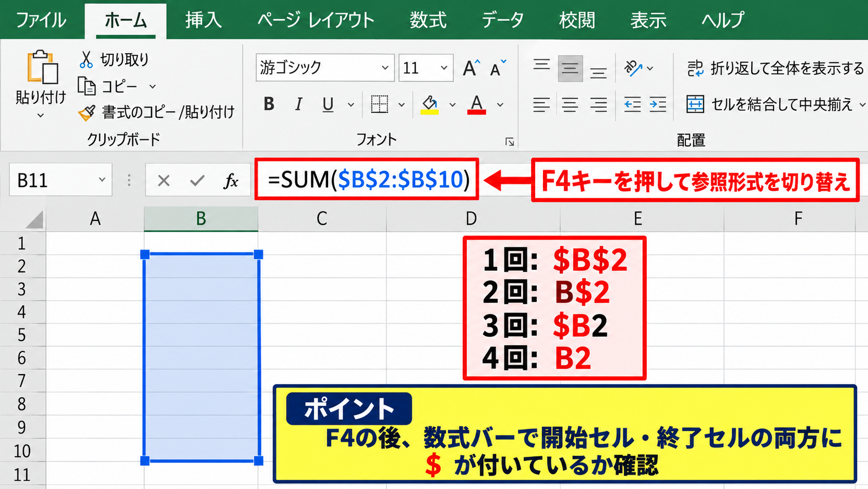Expand the copy options arrow
Image resolution: width=868 pixels, height=489 pixels.
[x=153, y=86]
